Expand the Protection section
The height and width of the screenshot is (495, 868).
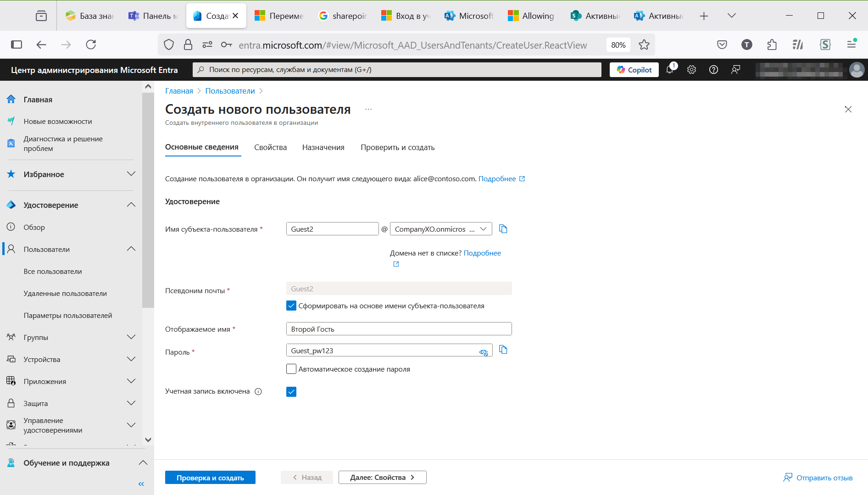[131, 403]
